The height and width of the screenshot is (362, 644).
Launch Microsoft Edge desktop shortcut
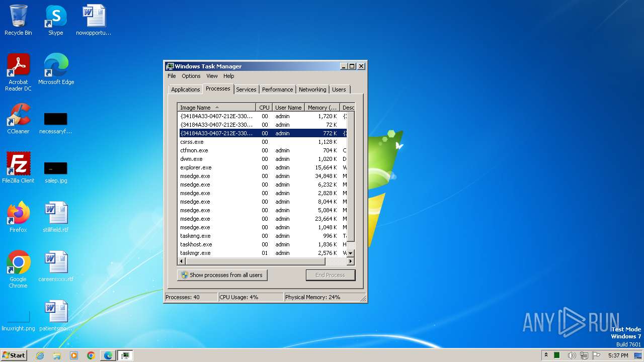56,69
